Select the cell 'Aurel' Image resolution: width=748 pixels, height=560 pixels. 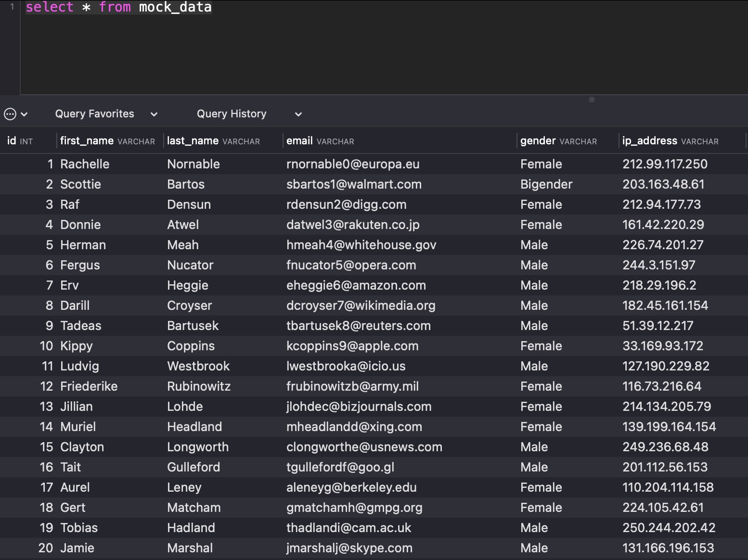click(x=75, y=487)
